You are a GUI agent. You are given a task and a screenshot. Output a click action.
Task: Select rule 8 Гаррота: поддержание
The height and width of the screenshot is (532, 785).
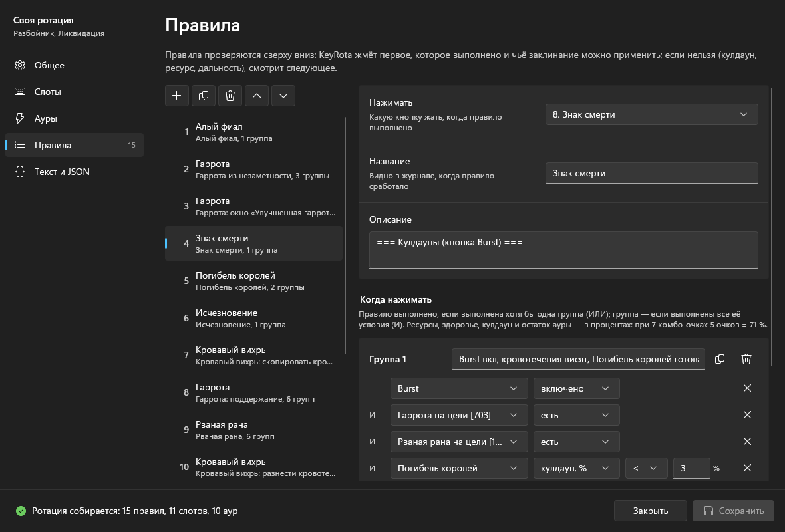[x=254, y=393]
